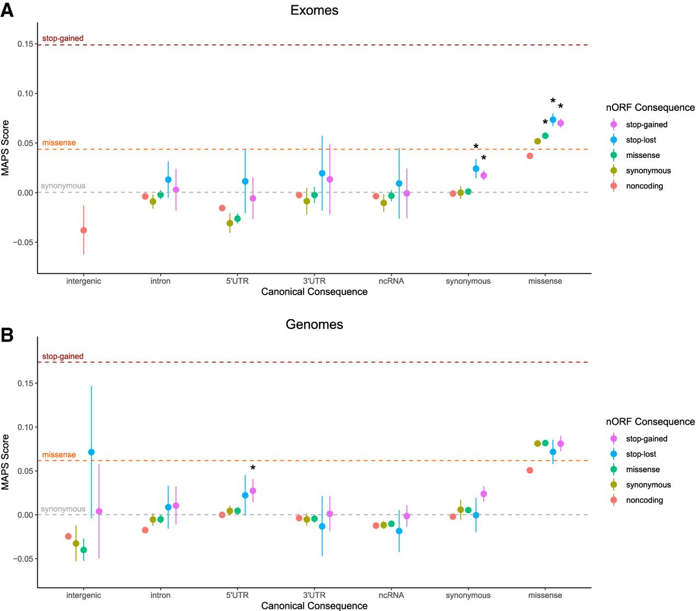Click Canonical Consequence axis title under Genomes
The height and width of the screenshot is (611, 700).
click(x=314, y=606)
